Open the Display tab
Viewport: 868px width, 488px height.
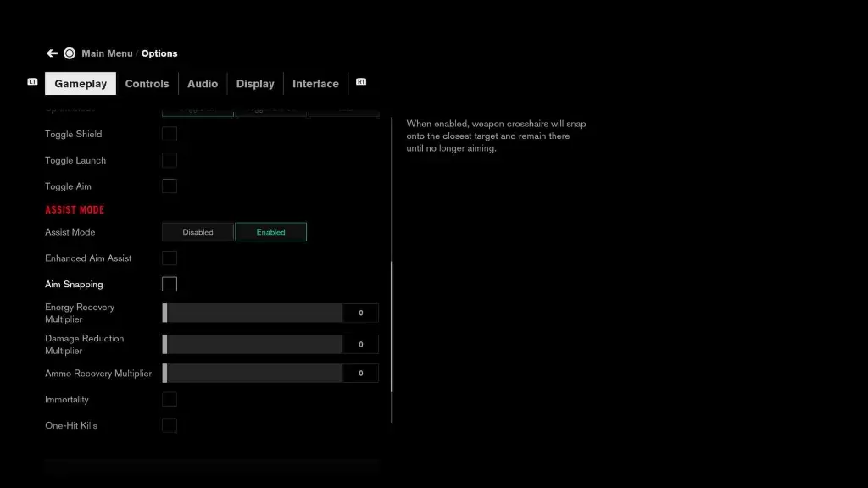[255, 84]
